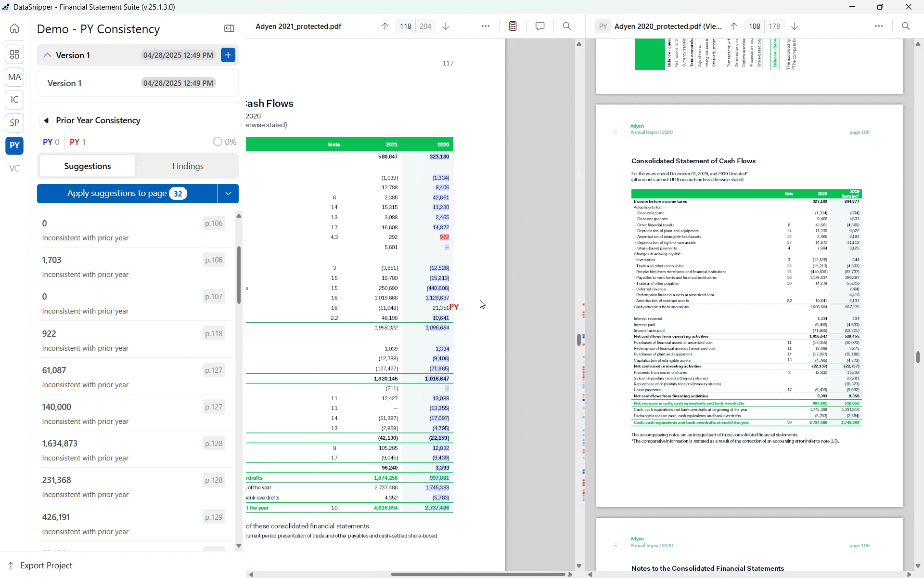Open suggestion 0 on p.107
The height and width of the screenshot is (578, 924).
pyautogui.click(x=134, y=303)
